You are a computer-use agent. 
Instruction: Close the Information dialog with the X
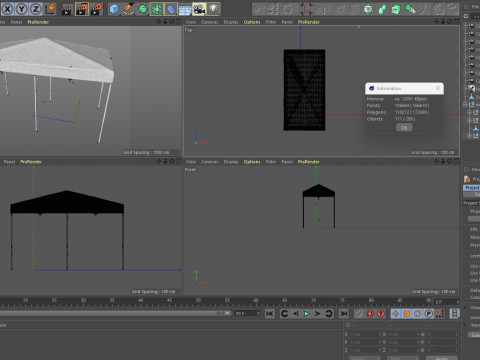pyautogui.click(x=438, y=88)
